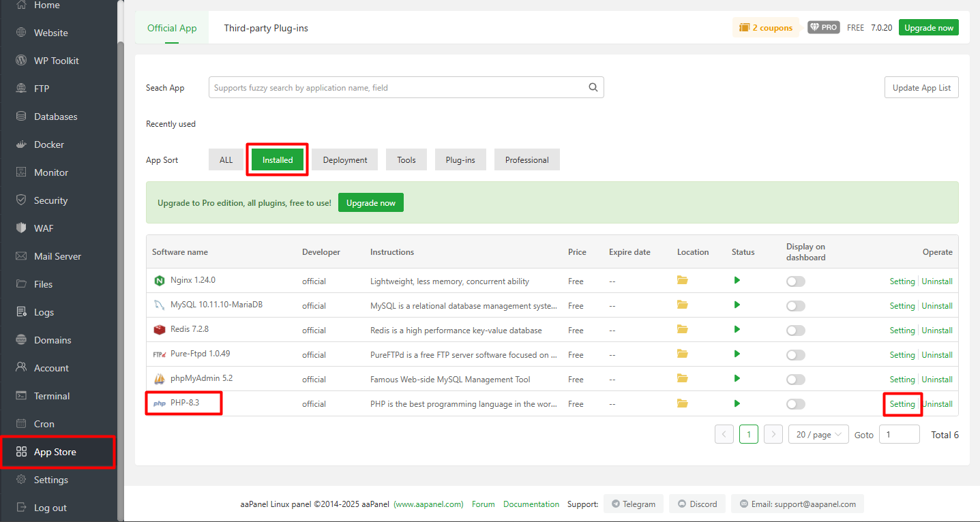Click the Cron calendar icon
The height and width of the screenshot is (522, 980).
click(x=21, y=424)
